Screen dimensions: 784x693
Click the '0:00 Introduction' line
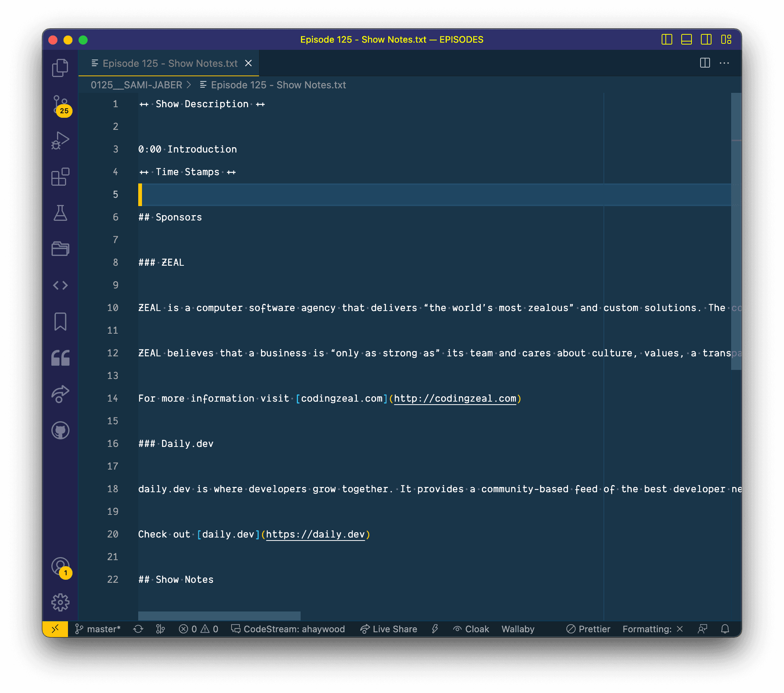(x=188, y=149)
